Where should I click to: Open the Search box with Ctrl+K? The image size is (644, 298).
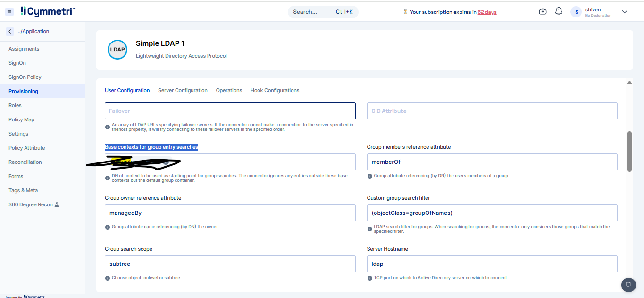point(323,12)
